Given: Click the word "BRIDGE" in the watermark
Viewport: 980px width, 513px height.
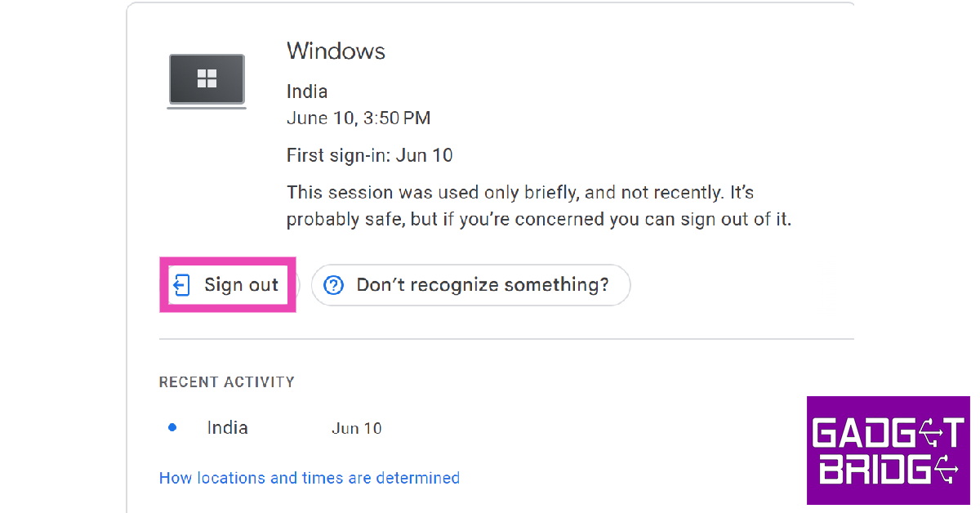Looking at the screenshot, I should [889, 470].
